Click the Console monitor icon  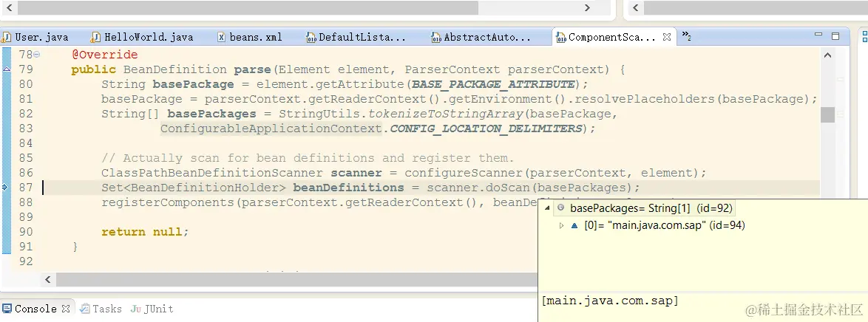[7, 308]
